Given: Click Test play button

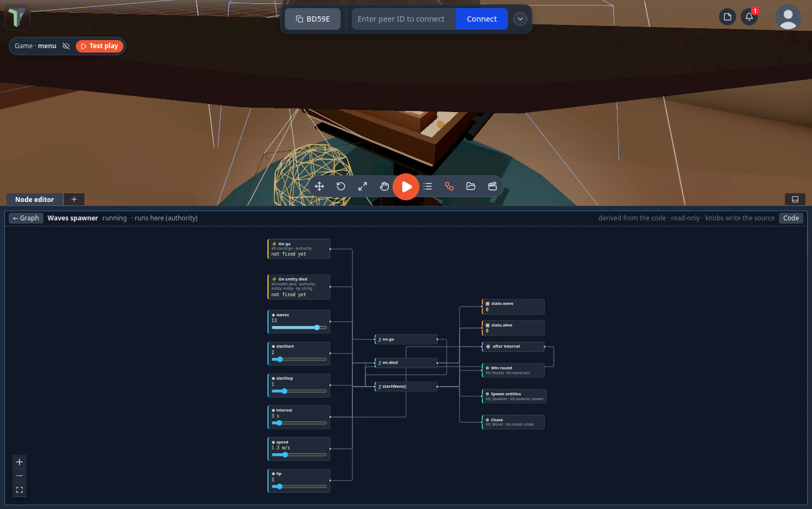Looking at the screenshot, I should click(x=100, y=46).
